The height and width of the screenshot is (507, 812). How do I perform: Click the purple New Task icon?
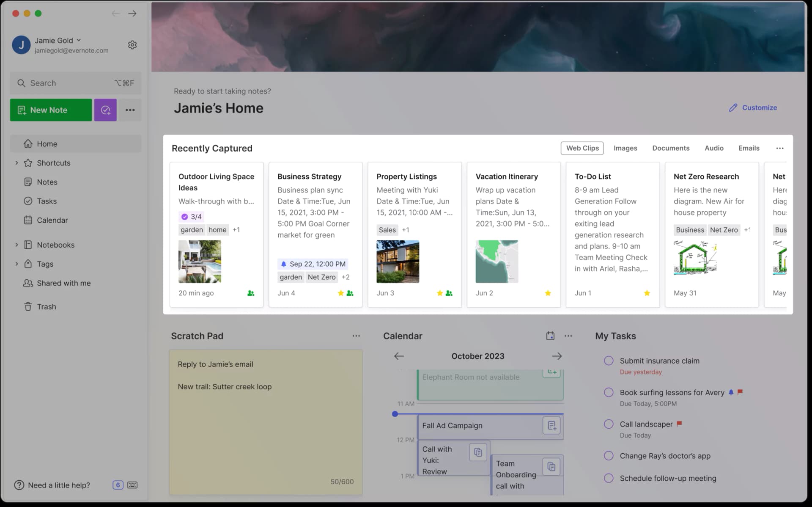(105, 110)
